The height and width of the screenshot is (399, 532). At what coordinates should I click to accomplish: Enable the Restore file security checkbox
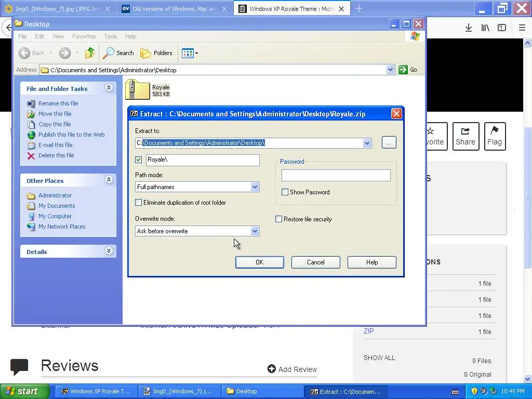tap(278, 219)
